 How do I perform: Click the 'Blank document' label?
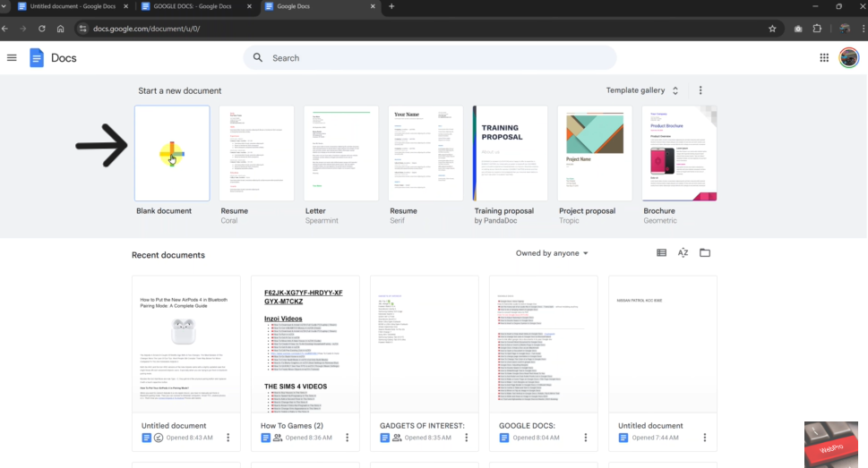pyautogui.click(x=164, y=211)
